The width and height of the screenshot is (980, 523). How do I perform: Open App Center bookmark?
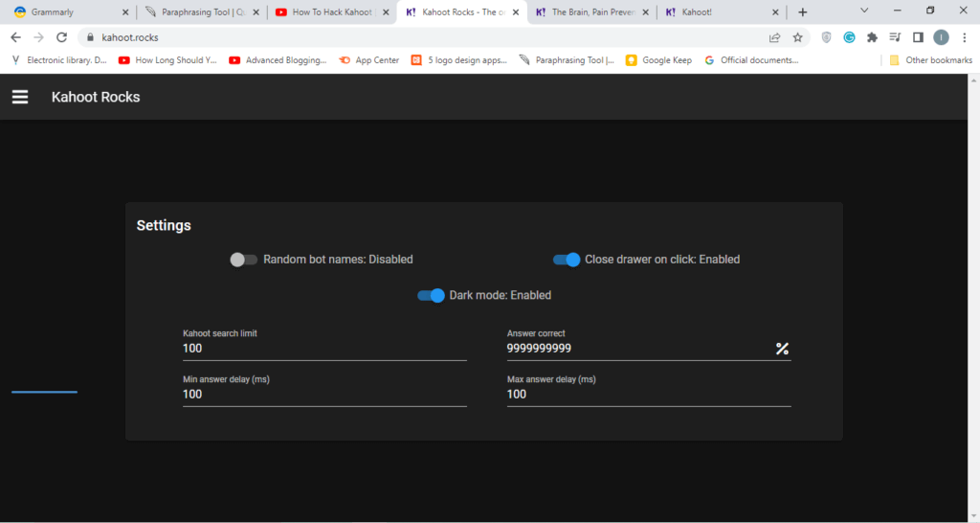368,60
